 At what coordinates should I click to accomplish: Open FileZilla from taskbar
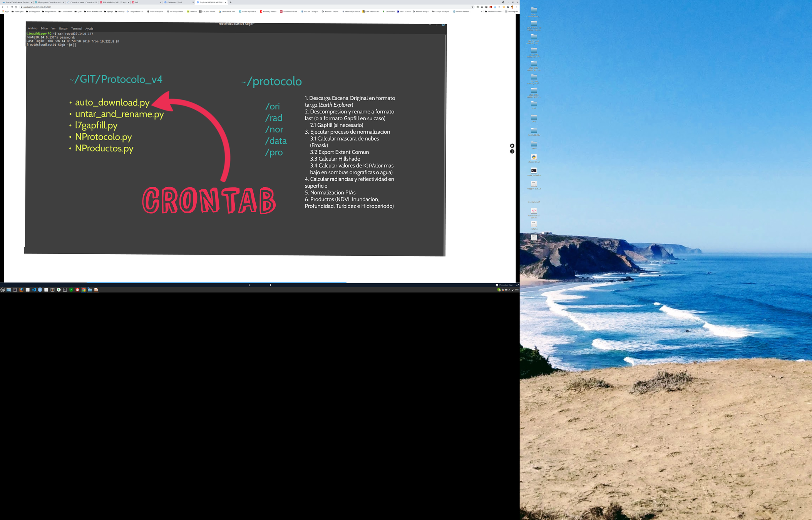tap(77, 290)
